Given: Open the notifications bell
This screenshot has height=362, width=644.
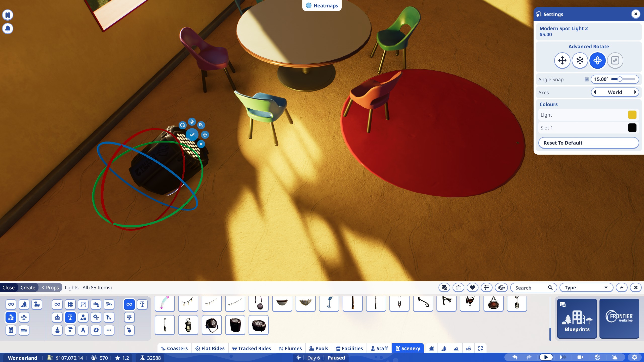Looking at the screenshot, I should coord(8,28).
